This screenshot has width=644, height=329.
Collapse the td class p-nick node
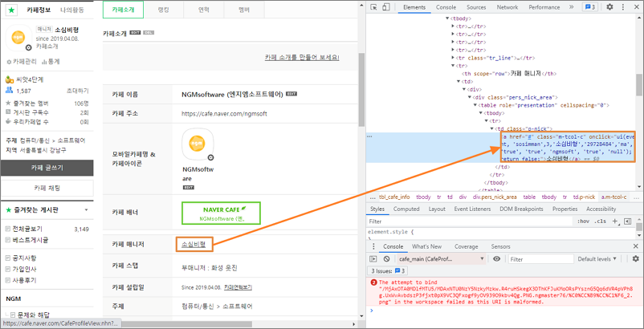click(492, 129)
